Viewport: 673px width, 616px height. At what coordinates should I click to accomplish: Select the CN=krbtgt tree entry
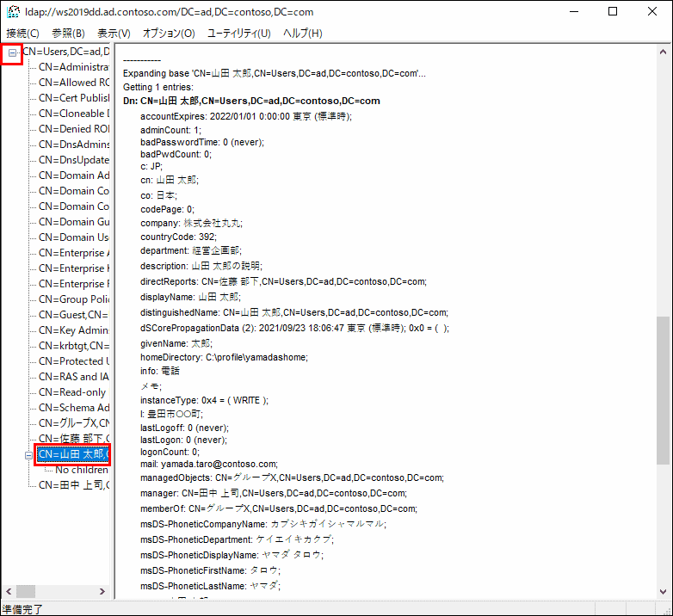[74, 346]
